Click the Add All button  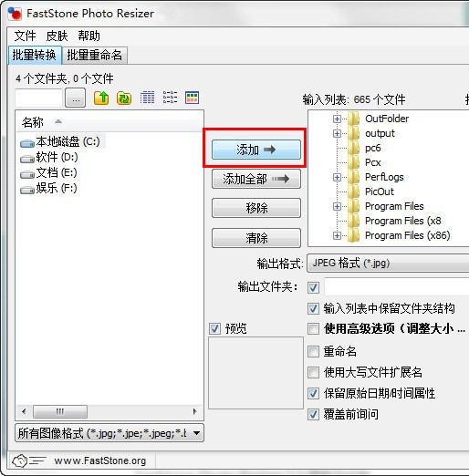tap(256, 179)
